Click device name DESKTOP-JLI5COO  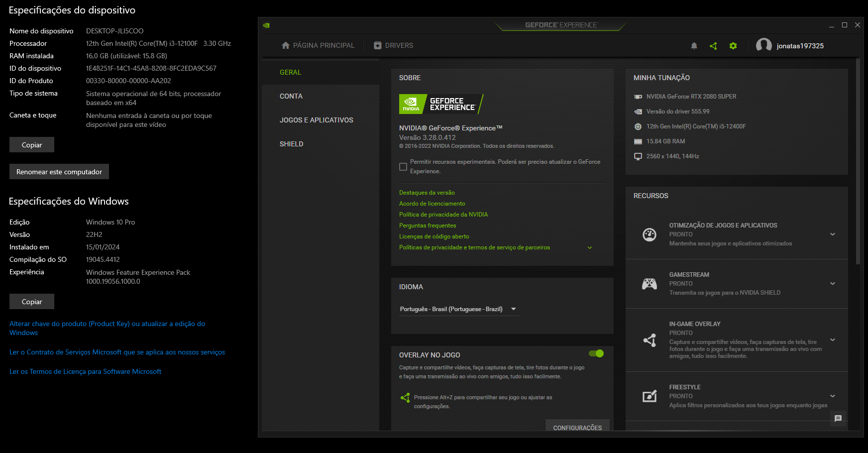[114, 31]
